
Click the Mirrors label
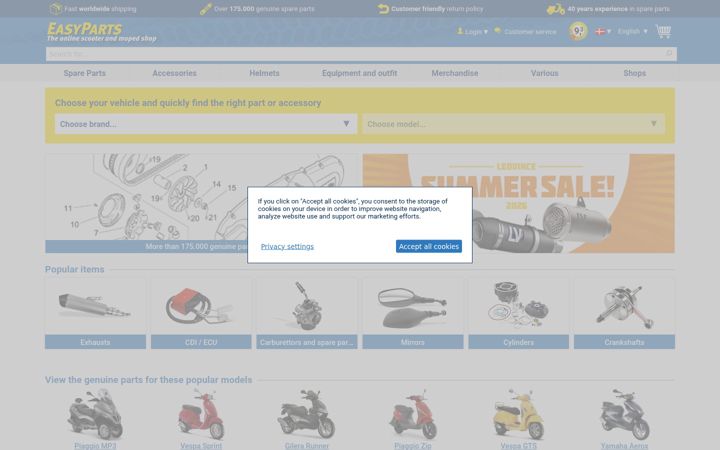[413, 342]
